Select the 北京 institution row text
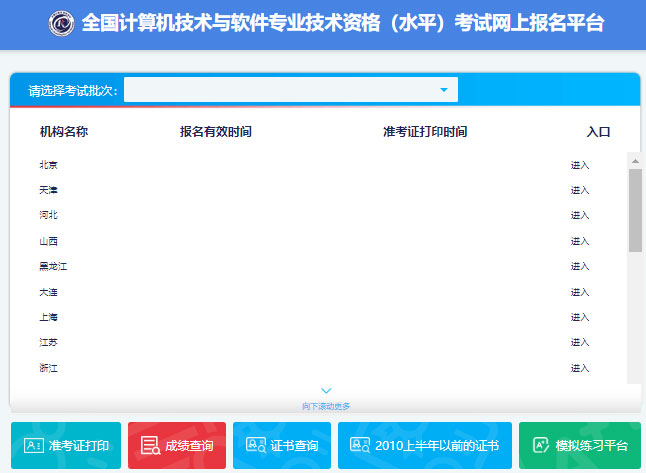 [x=49, y=165]
